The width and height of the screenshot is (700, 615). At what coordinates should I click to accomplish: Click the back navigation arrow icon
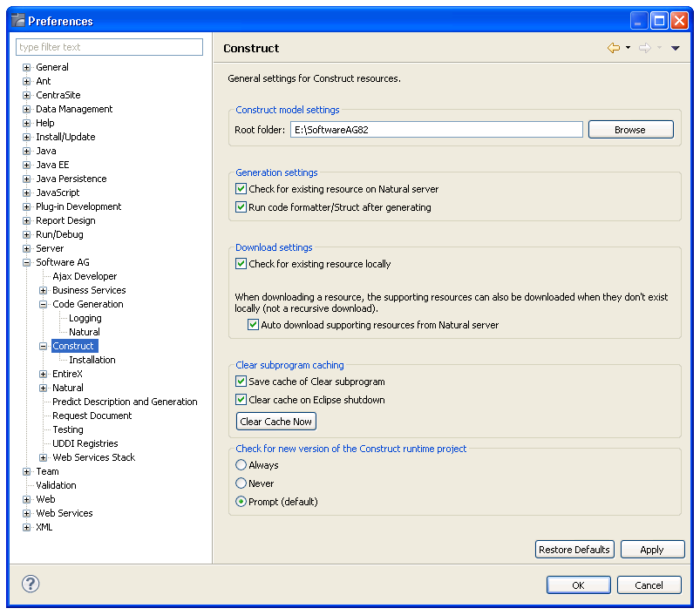(x=614, y=49)
